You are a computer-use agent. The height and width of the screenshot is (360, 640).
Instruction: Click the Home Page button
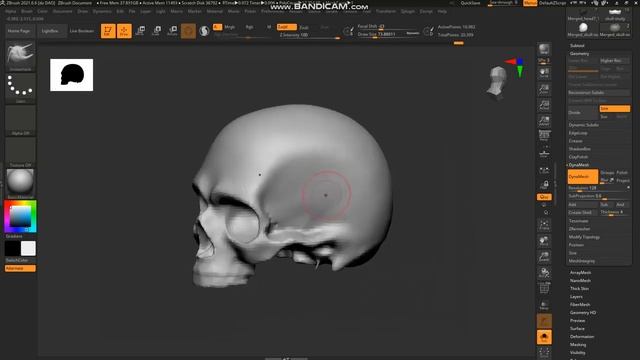[19, 31]
